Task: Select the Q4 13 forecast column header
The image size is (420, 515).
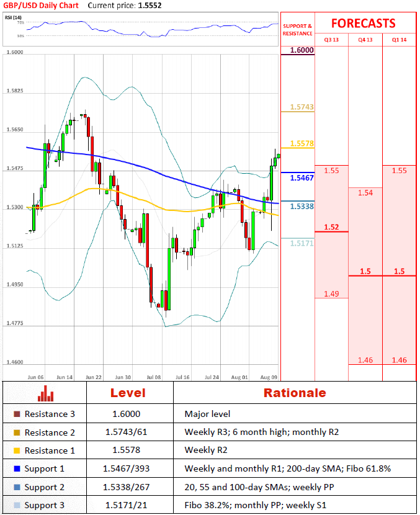Action: click(365, 40)
